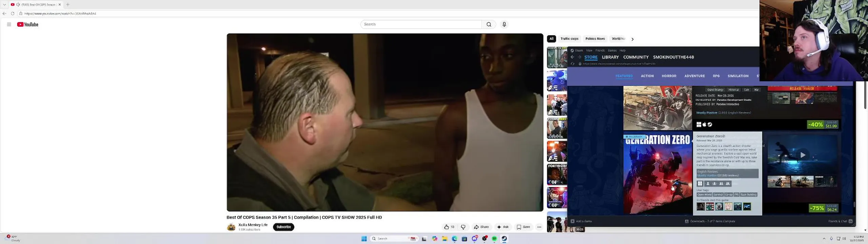The height and width of the screenshot is (244, 868).
Task: Reload the YouTube page
Action: [x=13, y=14]
